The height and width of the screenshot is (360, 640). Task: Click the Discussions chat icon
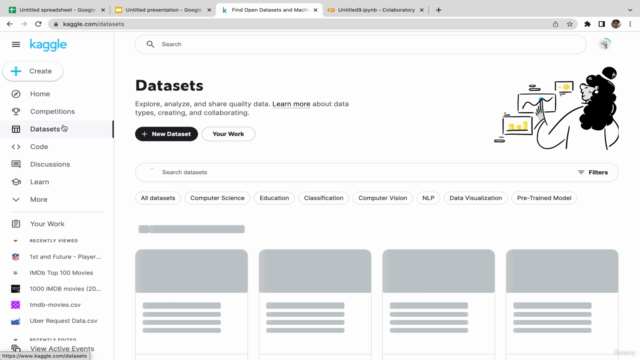pyautogui.click(x=16, y=164)
